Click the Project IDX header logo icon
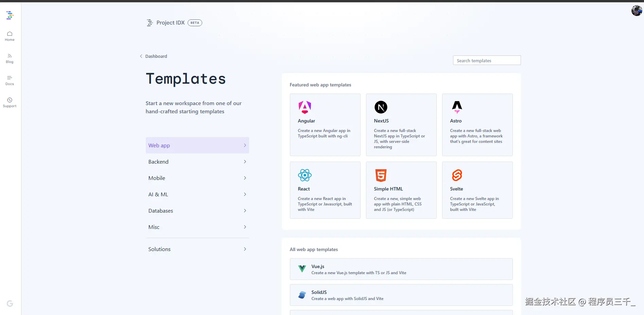Image resolution: width=644 pixels, height=315 pixels. tap(150, 23)
